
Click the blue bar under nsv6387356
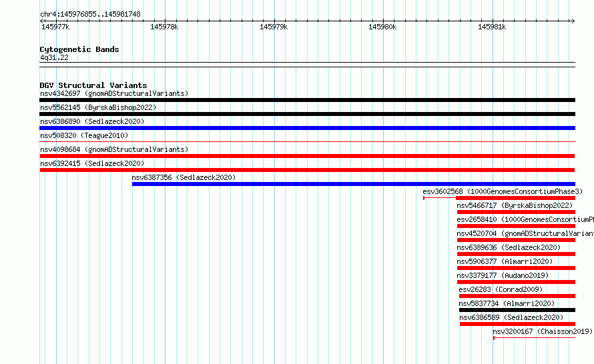[354, 184]
